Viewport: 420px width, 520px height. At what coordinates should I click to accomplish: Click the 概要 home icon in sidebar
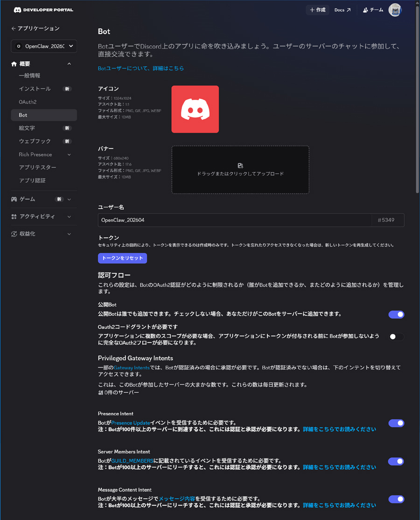(x=14, y=63)
